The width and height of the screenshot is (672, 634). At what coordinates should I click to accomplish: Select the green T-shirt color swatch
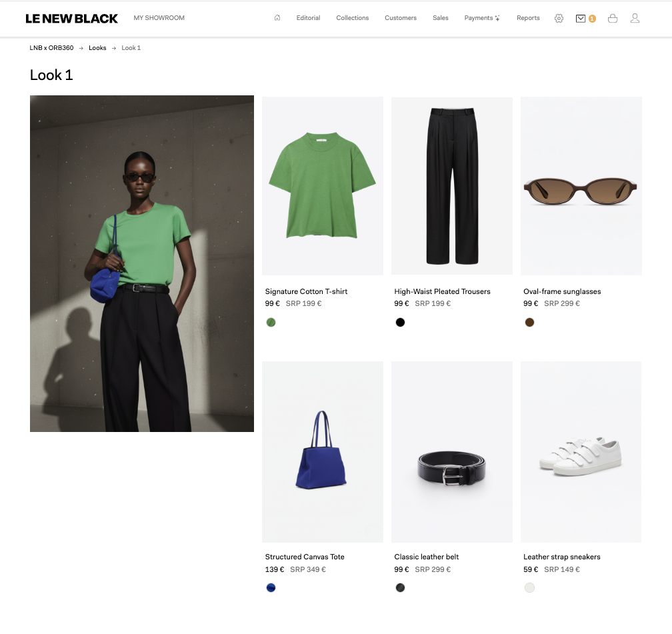point(271,323)
